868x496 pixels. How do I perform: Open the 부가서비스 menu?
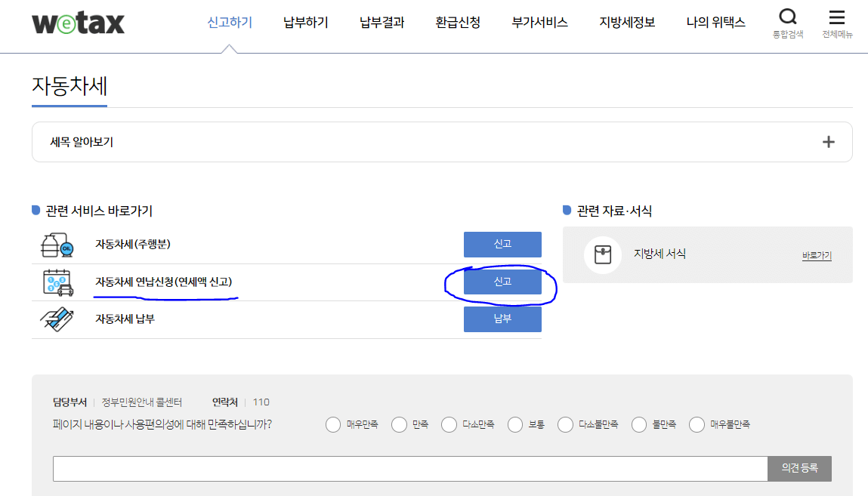coord(538,23)
